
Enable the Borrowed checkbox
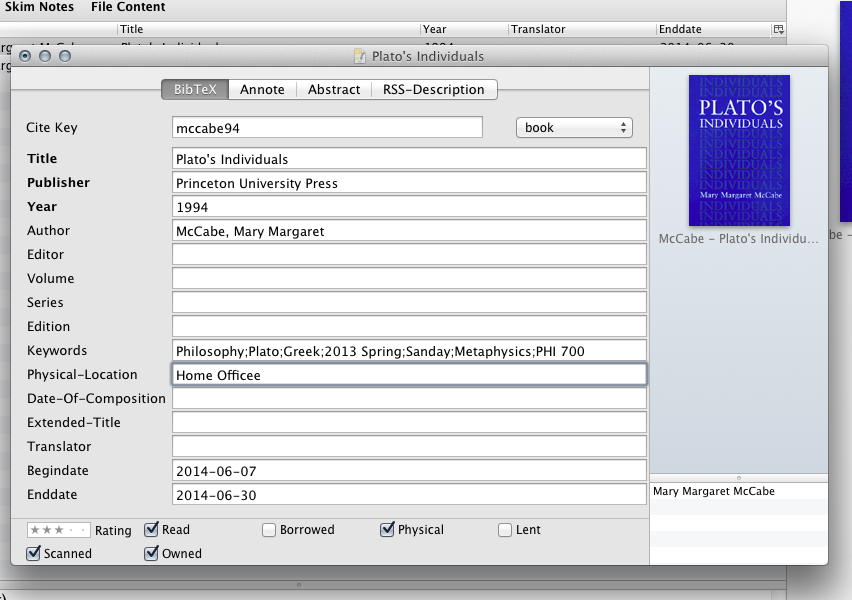269,530
